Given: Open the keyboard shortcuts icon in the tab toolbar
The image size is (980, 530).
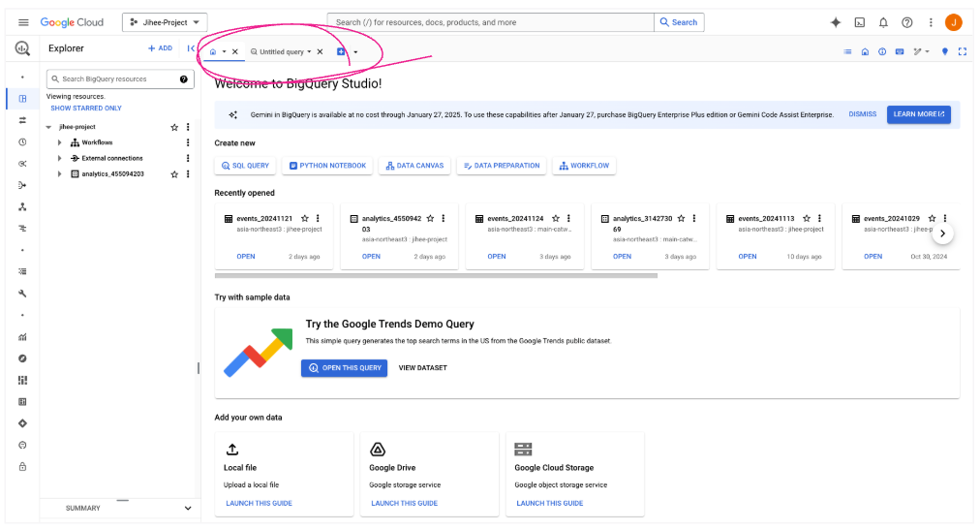Looking at the screenshot, I should (900, 52).
